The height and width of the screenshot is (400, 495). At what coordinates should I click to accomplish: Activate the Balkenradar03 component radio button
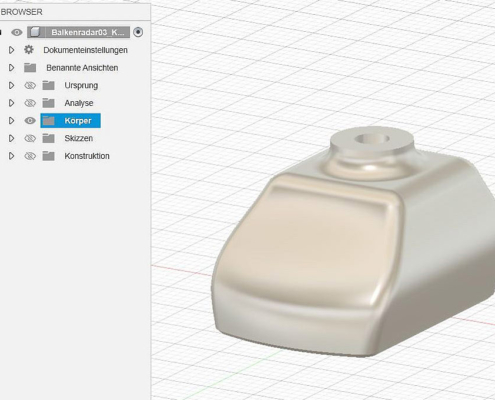tap(138, 32)
